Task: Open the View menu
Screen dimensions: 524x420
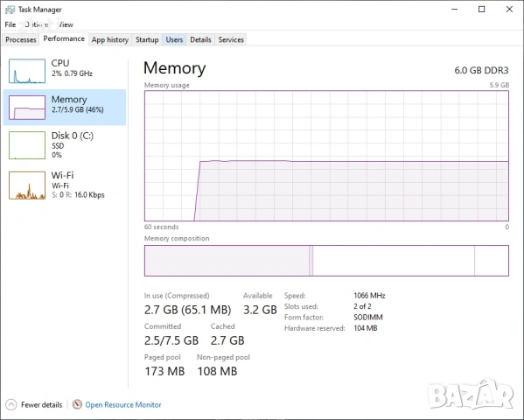Action: pyautogui.click(x=65, y=24)
